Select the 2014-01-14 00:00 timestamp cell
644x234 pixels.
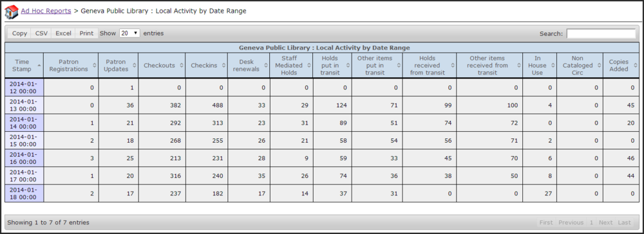[24, 123]
